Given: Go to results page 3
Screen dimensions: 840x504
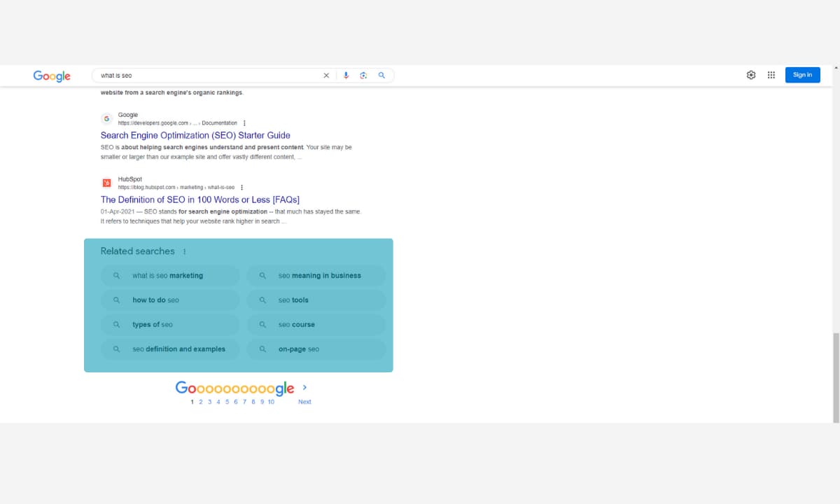Looking at the screenshot, I should [209, 402].
